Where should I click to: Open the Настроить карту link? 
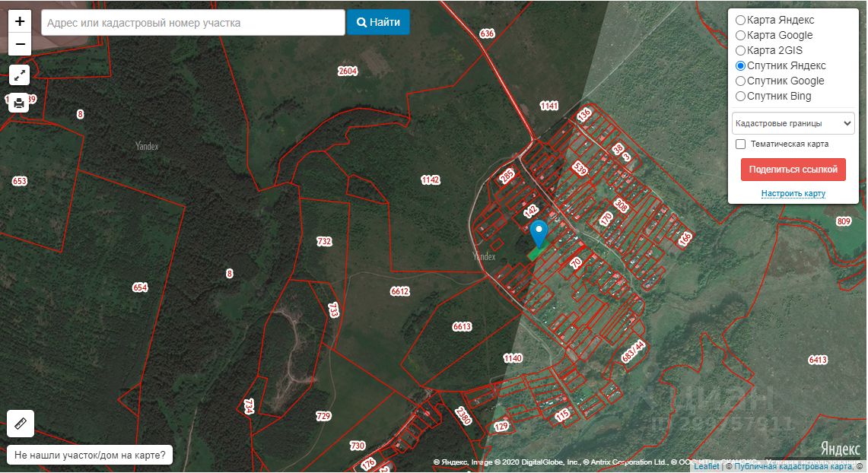[x=793, y=194]
